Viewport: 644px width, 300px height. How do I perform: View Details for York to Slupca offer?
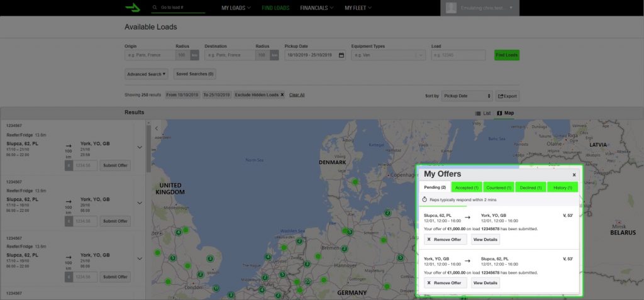point(486,283)
